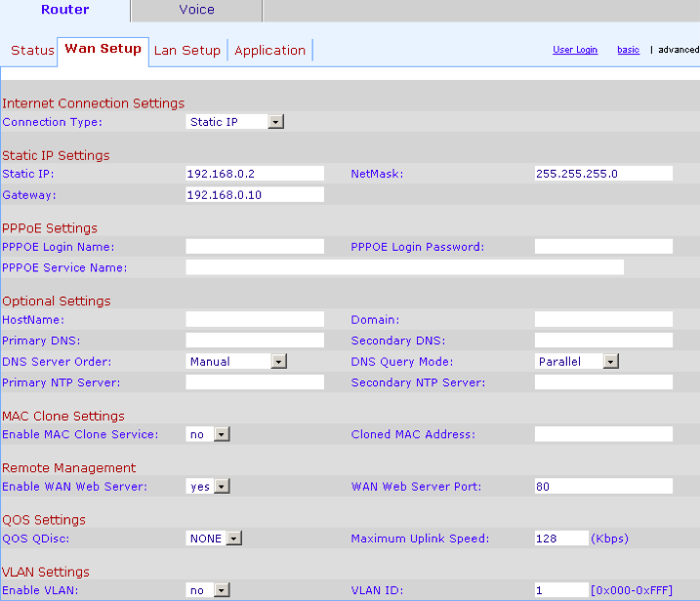700x601 pixels.
Task: Change the Enable WAN Web Server dropdown
Action: 208,486
